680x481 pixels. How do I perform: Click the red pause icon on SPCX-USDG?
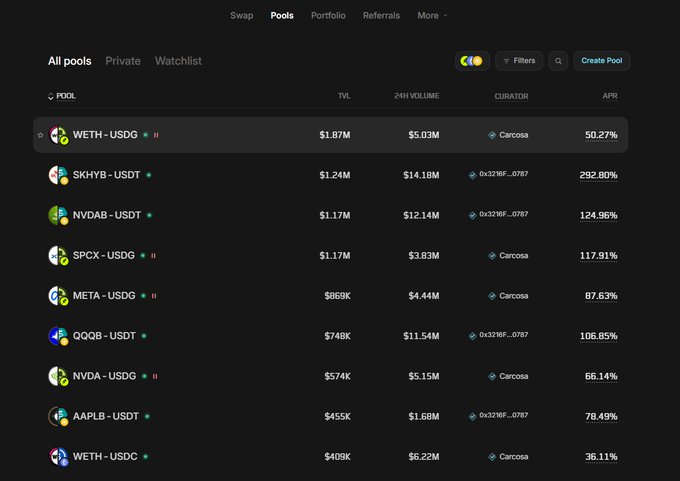(x=153, y=255)
